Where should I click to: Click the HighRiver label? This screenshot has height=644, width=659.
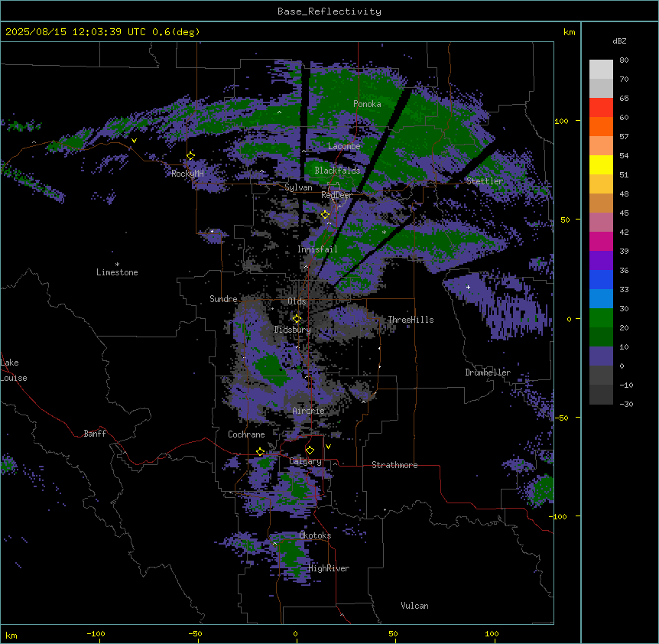329,568
